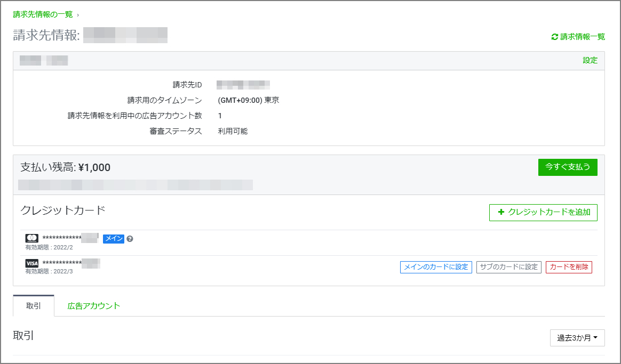Expand the 過去3か月 period dropdown
Screen dimensions: 621x364
point(577,338)
